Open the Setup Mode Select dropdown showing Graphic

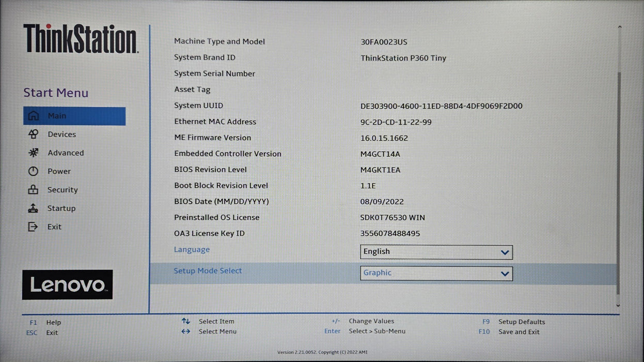click(436, 274)
